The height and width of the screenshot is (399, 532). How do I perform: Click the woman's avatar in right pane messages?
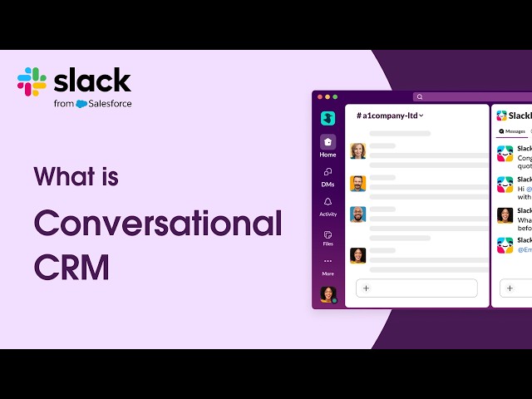point(505,215)
